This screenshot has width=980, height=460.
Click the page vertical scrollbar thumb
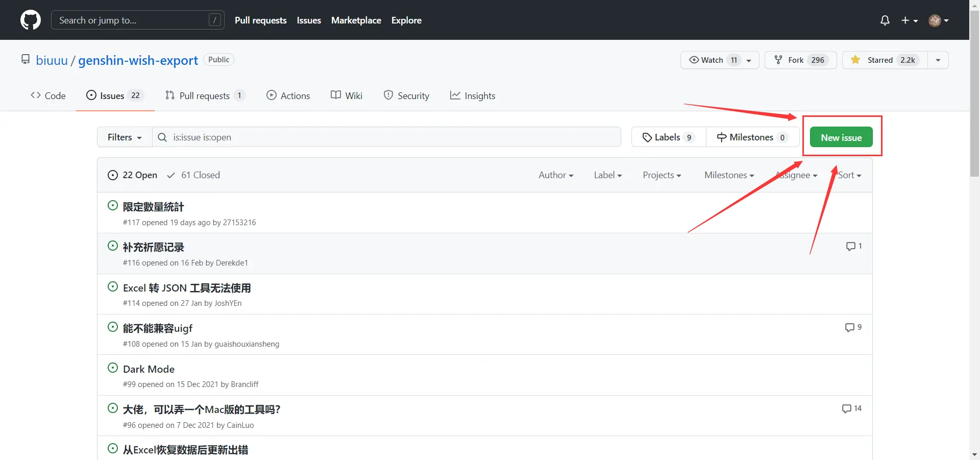[x=975, y=94]
